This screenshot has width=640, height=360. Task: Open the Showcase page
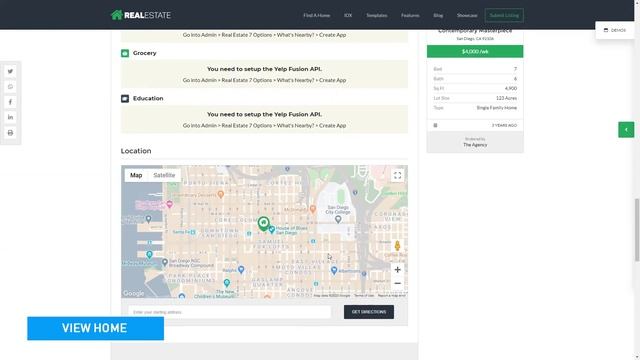(467, 16)
